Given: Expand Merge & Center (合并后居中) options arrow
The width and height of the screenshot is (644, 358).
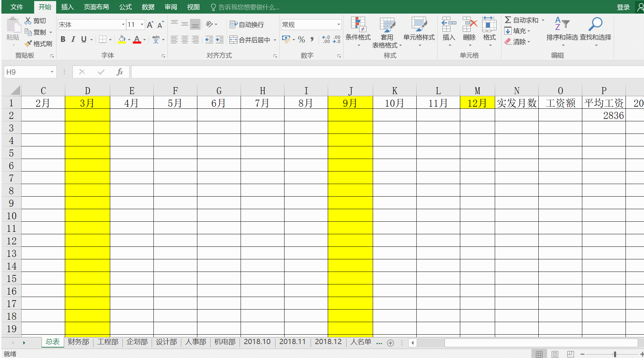Looking at the screenshot, I should pyautogui.click(x=275, y=40).
